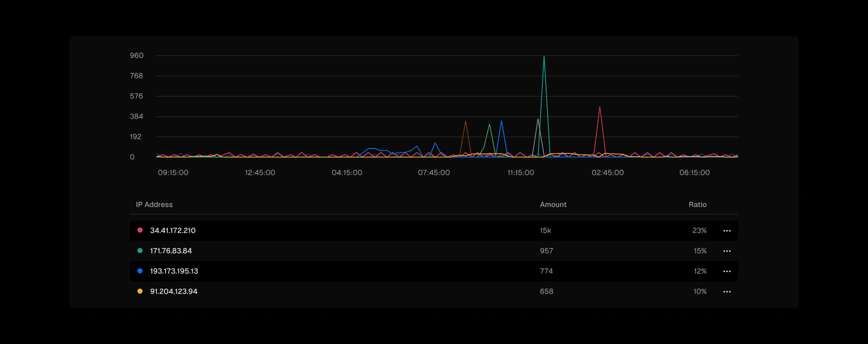The width and height of the screenshot is (868, 344).
Task: Click the pink dot beside 34.41.172.210
Action: (x=140, y=230)
